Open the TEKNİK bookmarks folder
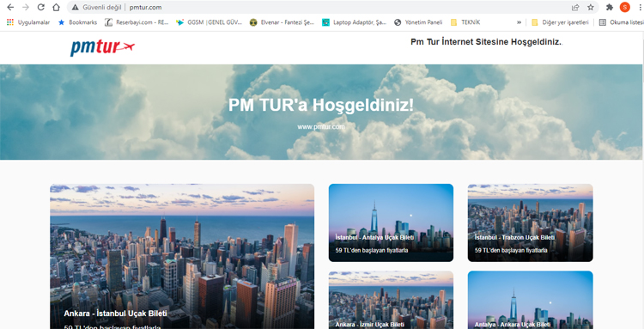 click(465, 22)
